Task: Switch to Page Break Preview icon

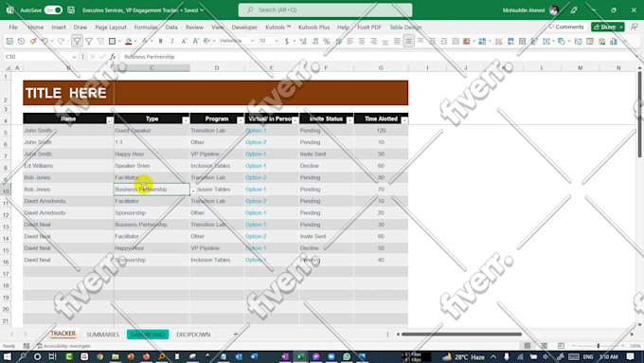Action: (561, 346)
